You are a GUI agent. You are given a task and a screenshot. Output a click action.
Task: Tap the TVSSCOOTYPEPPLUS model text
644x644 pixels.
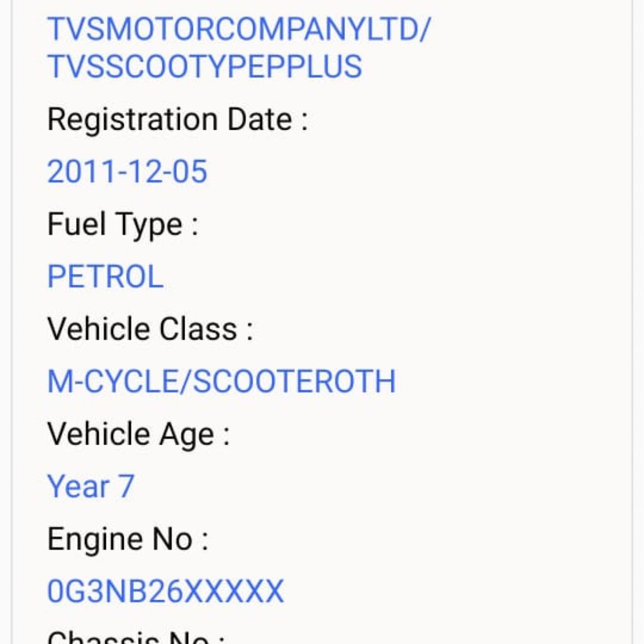click(x=204, y=66)
